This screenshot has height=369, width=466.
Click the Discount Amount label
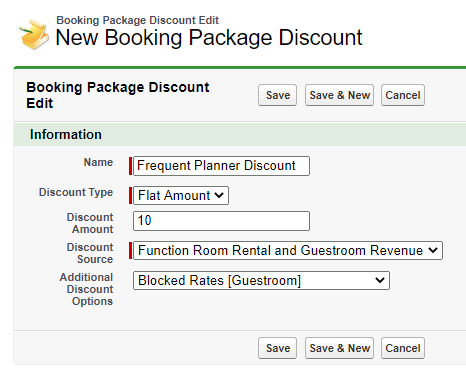tap(90, 223)
